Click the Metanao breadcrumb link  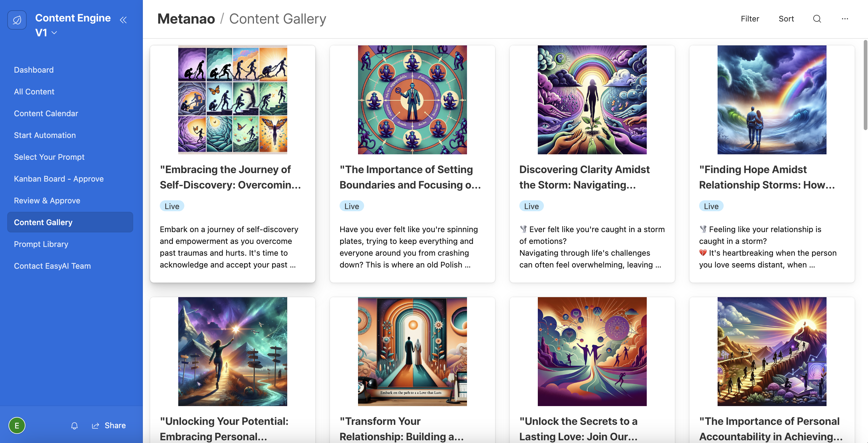[x=186, y=19]
